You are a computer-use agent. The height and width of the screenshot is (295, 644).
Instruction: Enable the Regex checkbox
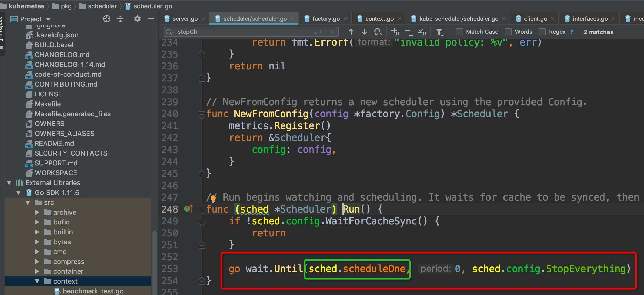click(x=542, y=32)
